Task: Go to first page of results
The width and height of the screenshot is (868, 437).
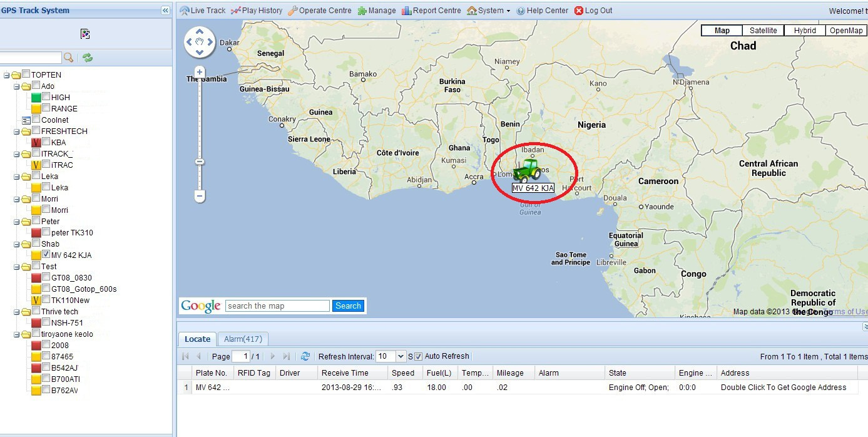Action: [x=186, y=356]
